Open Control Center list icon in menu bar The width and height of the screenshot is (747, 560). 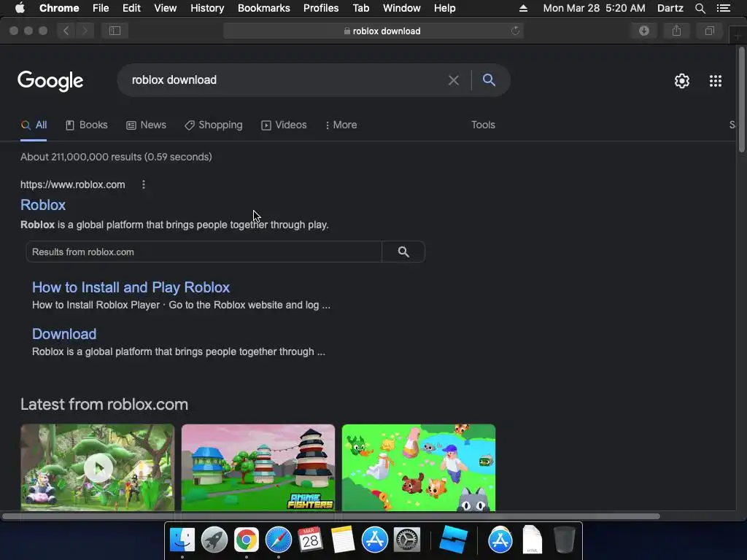tap(723, 8)
